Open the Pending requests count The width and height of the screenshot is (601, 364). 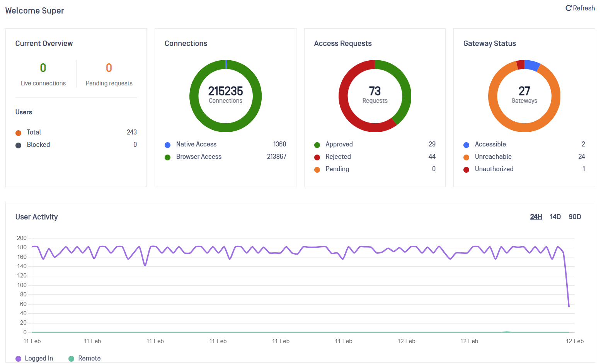(x=109, y=68)
